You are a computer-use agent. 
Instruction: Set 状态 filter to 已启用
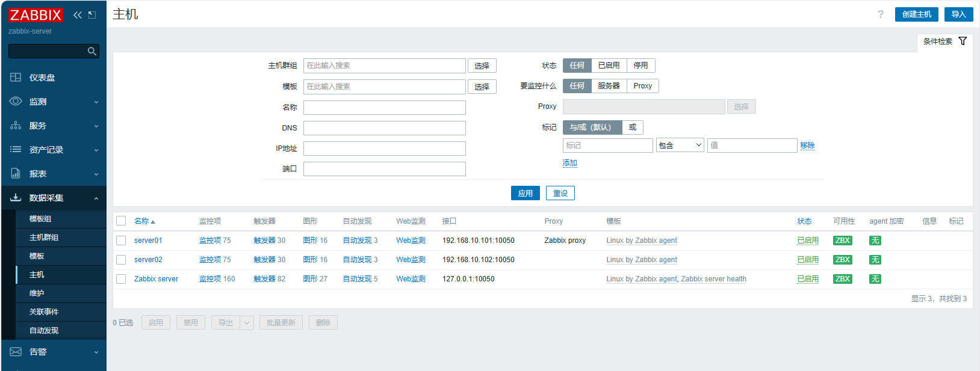pyautogui.click(x=609, y=66)
